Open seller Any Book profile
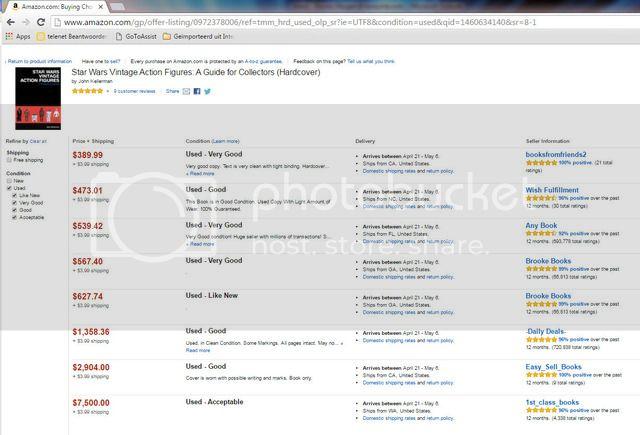This screenshot has width=640, height=435. (x=541, y=225)
